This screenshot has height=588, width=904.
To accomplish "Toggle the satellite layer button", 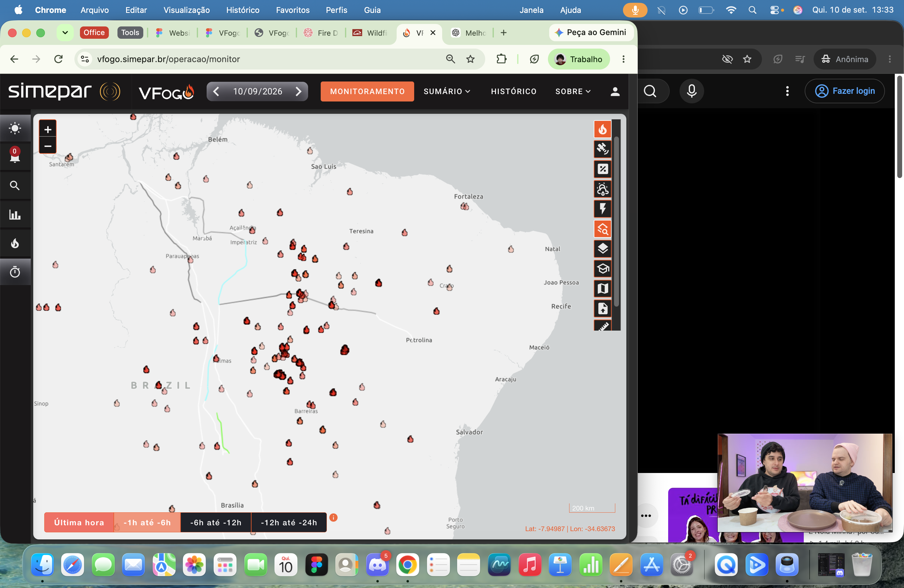I will tap(602, 149).
